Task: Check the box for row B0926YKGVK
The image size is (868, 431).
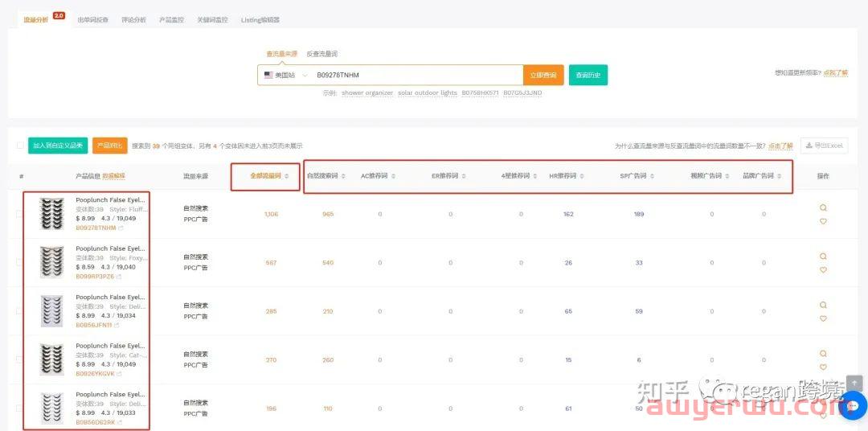Action: tap(20, 359)
